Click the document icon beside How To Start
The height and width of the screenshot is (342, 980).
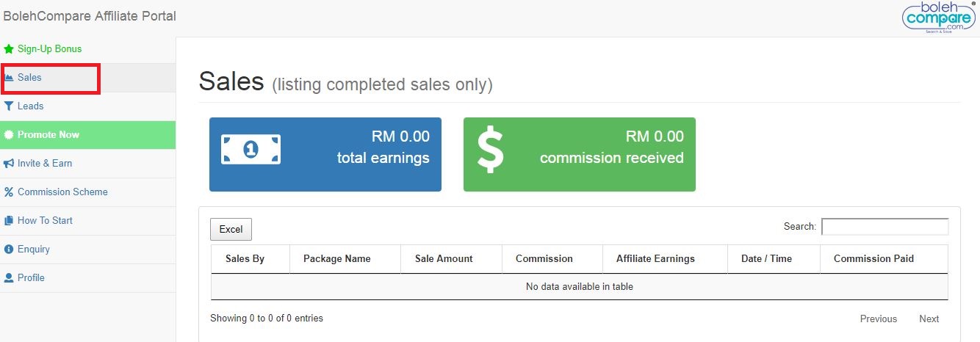(9, 221)
